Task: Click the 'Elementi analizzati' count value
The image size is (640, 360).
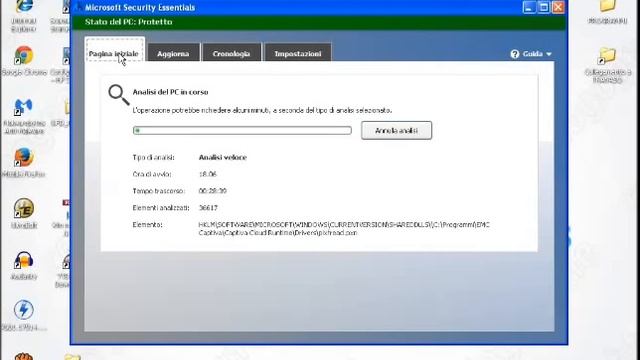Action: click(x=208, y=208)
